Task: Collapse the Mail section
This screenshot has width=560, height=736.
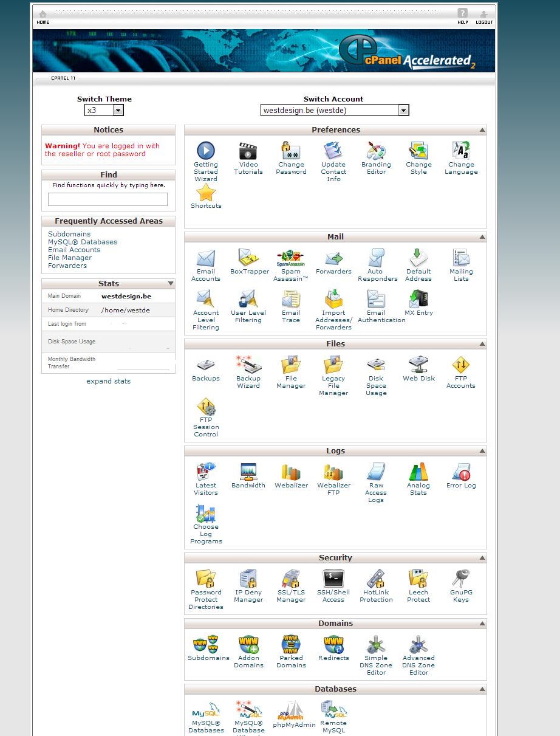Action: 482,237
